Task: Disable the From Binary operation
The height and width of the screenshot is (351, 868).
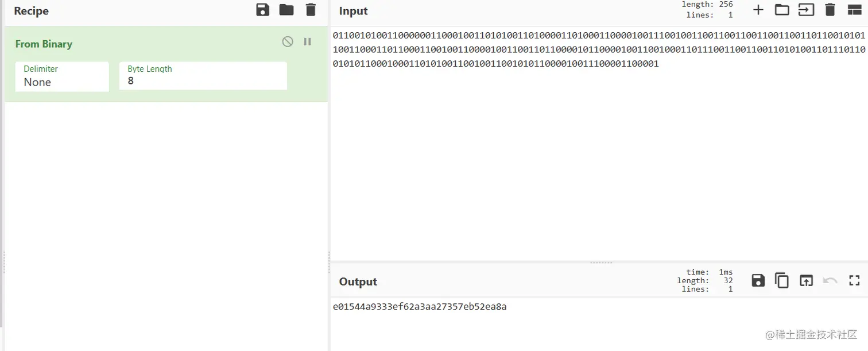Action: point(288,41)
